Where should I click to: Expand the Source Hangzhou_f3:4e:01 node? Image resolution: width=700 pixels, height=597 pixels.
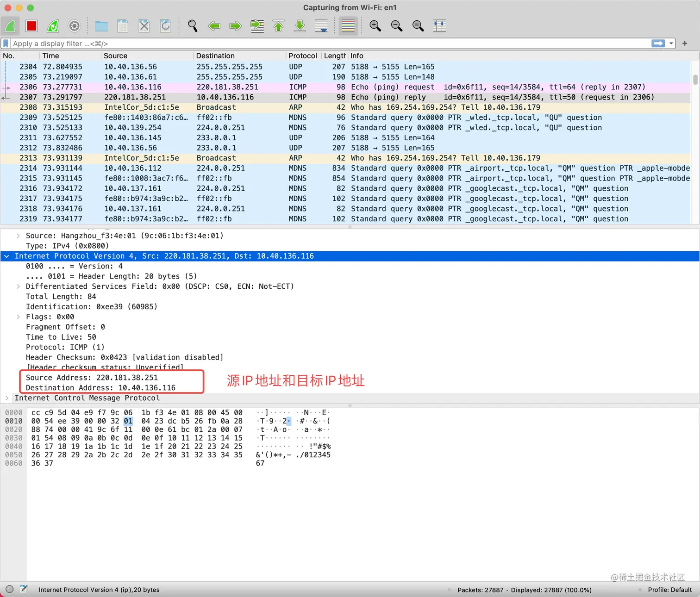(x=18, y=236)
